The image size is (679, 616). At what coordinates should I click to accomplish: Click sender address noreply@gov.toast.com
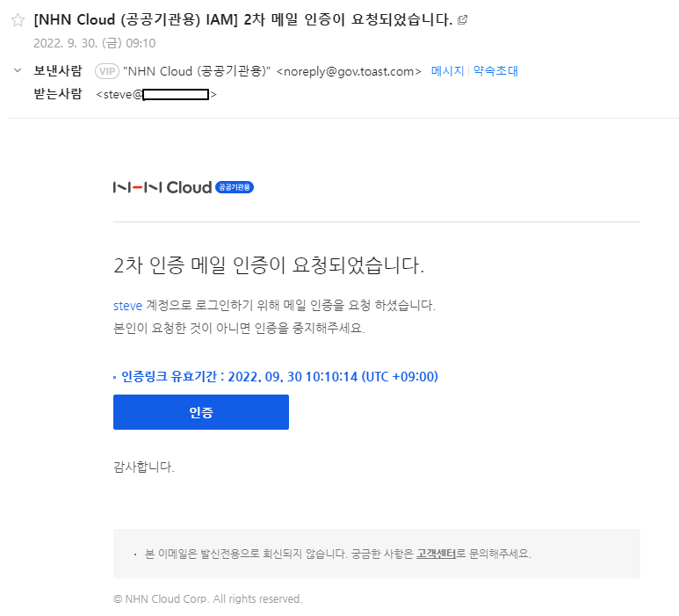[x=349, y=71]
